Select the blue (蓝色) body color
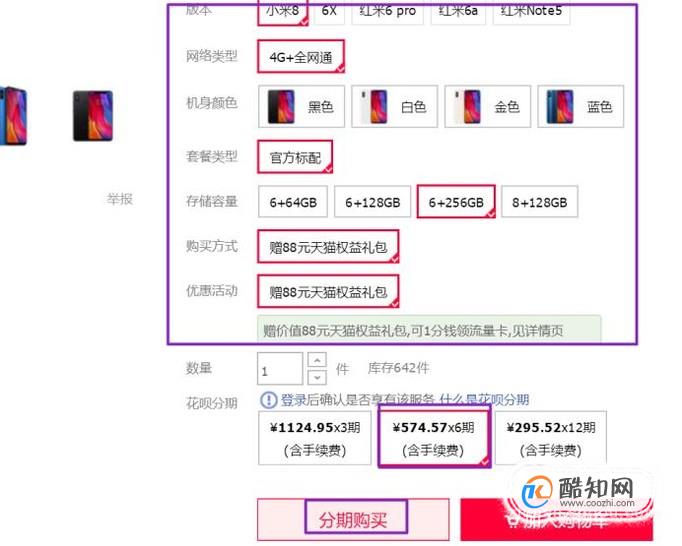 [x=581, y=107]
